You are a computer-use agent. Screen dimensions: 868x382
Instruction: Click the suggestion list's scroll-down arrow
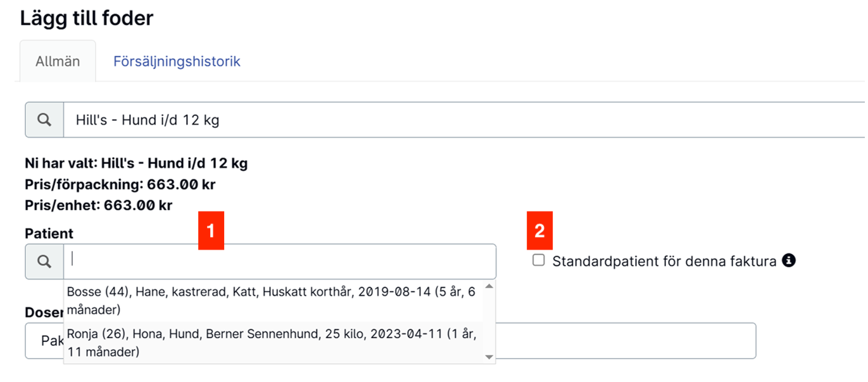click(x=489, y=358)
